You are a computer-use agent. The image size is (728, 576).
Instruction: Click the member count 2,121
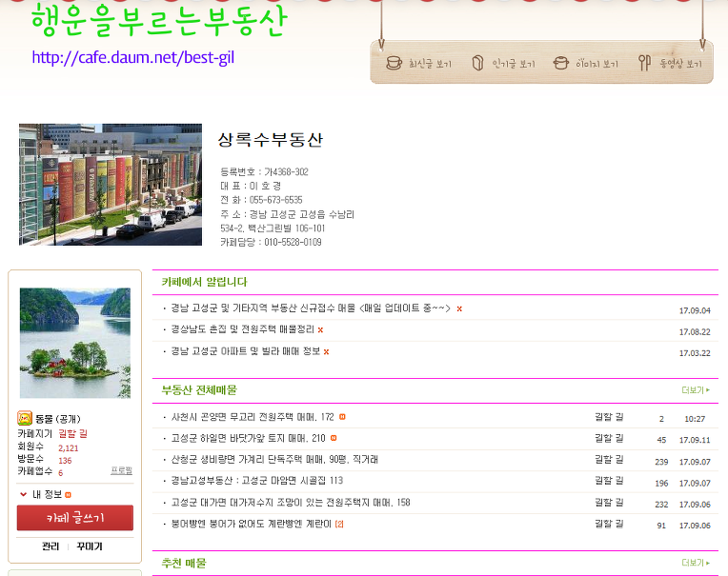pos(69,448)
